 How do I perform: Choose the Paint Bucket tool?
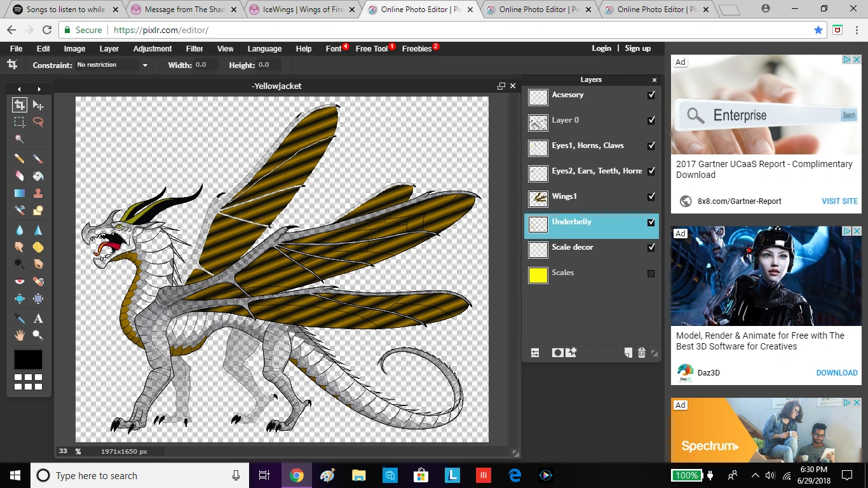pos(38,176)
